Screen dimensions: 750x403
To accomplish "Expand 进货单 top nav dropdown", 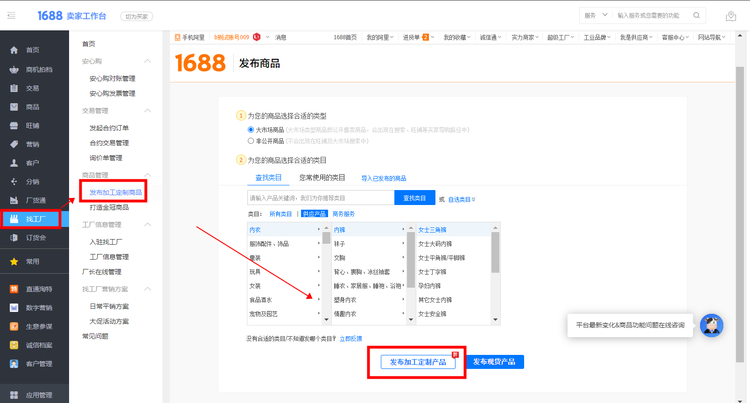I will [419, 37].
